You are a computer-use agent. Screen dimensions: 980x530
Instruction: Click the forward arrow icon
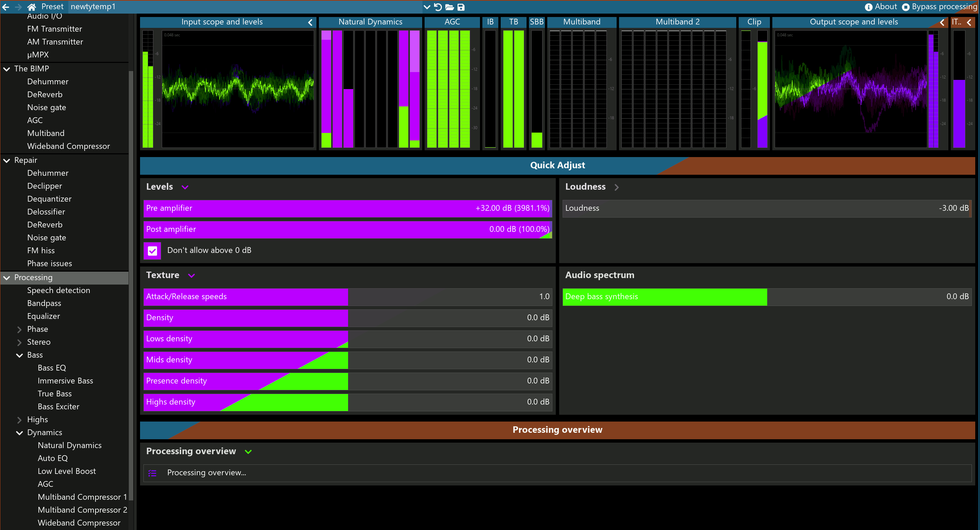(18, 7)
